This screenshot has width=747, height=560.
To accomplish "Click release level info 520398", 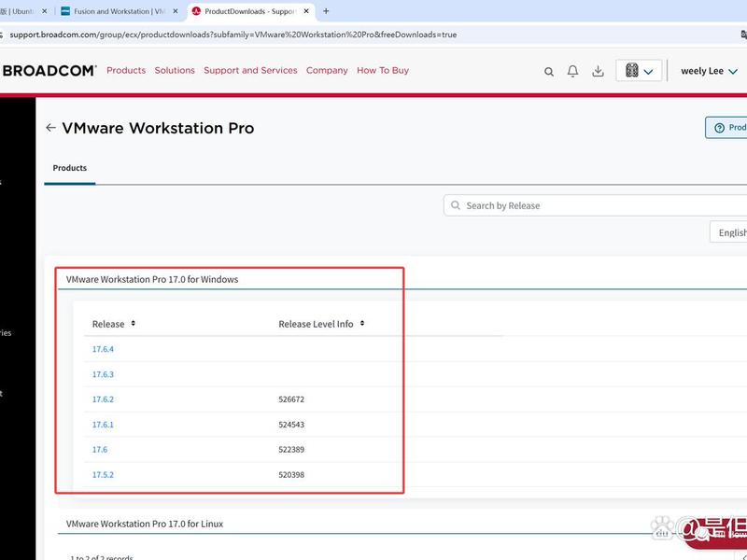I will 291,475.
